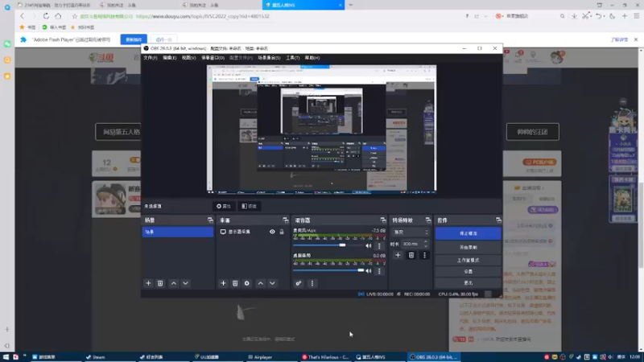Open Settings from OBS Controls panel
644x362 pixels.
click(x=469, y=271)
